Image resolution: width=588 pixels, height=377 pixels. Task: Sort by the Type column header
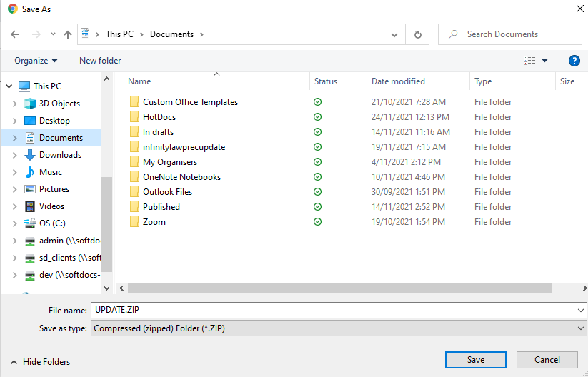coord(483,81)
